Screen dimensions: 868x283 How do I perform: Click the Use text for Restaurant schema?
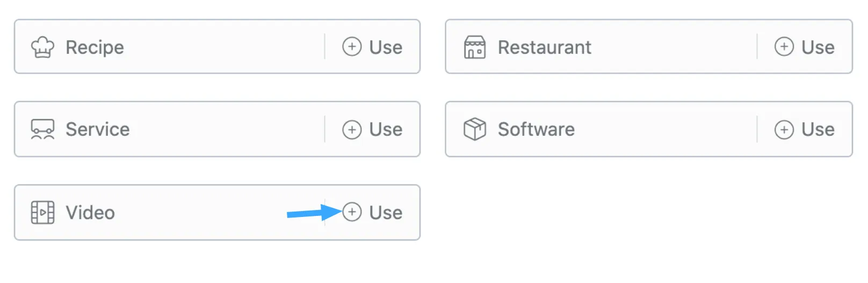(818, 47)
